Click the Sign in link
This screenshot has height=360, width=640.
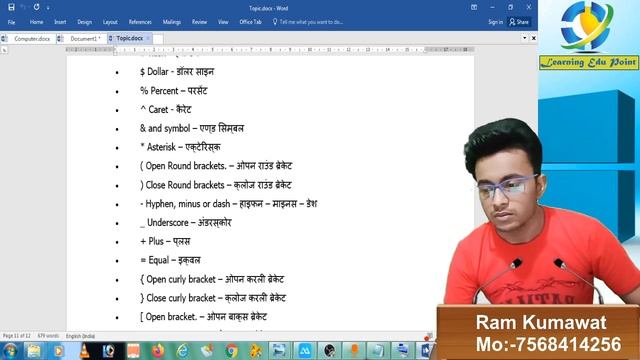click(x=496, y=22)
